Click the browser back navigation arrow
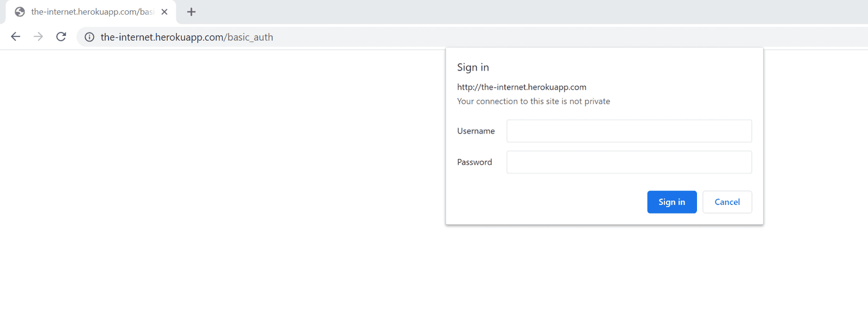Image resolution: width=868 pixels, height=321 pixels. [15, 36]
